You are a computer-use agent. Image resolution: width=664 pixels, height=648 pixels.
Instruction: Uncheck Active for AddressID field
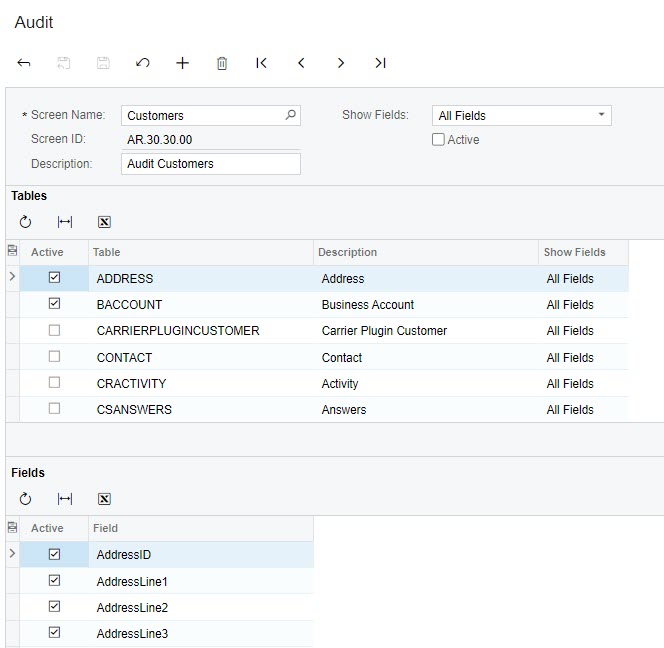54,554
